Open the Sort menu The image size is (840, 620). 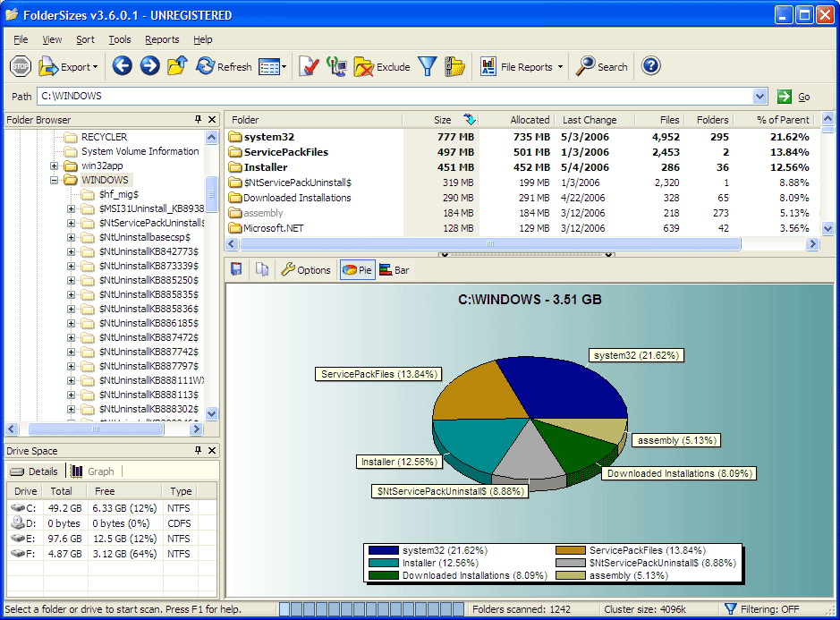[x=85, y=39]
